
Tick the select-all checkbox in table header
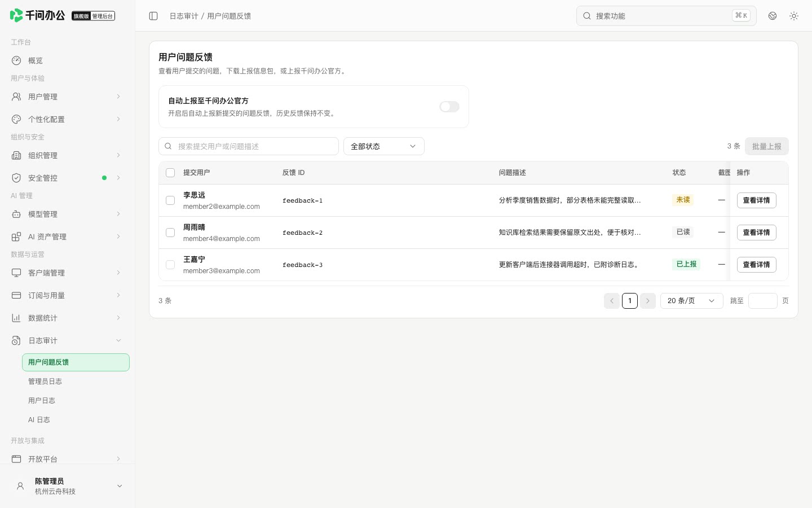(170, 173)
